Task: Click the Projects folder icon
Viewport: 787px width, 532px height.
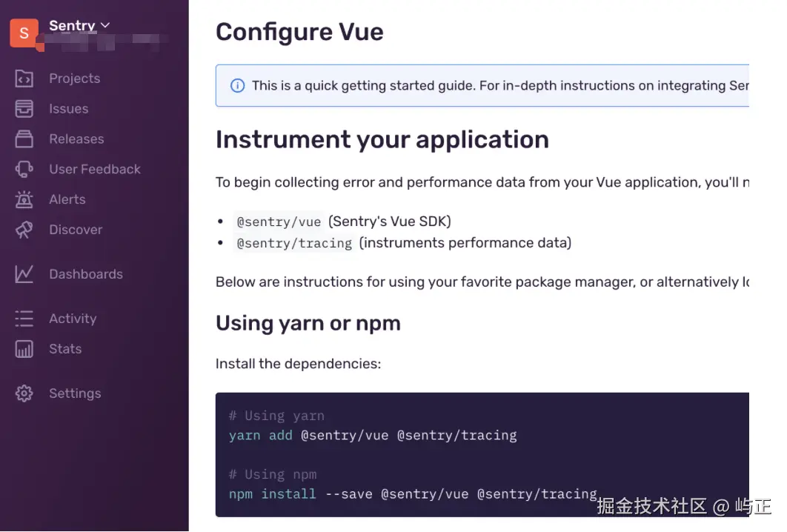Action: point(24,79)
